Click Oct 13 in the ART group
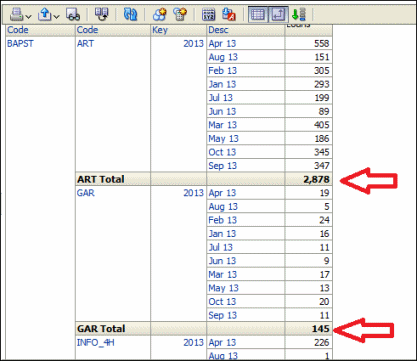Image resolution: width=417 pixels, height=361 pixels. 222,152
